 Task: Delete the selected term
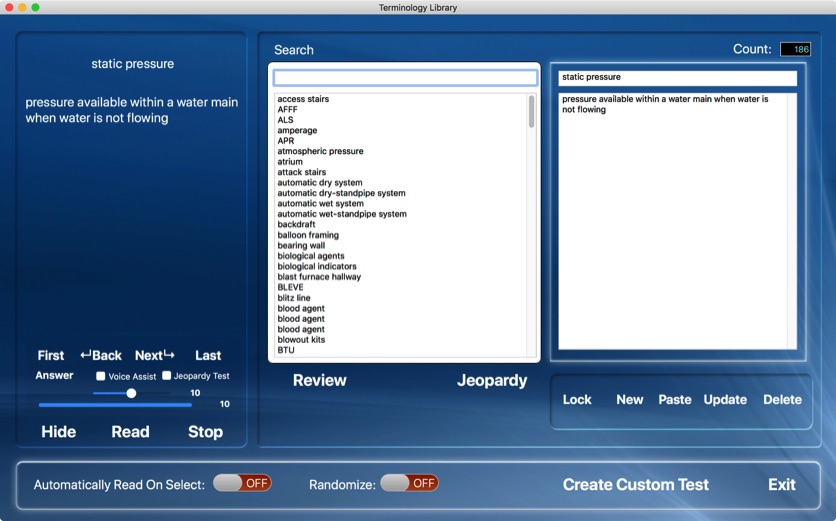click(782, 399)
